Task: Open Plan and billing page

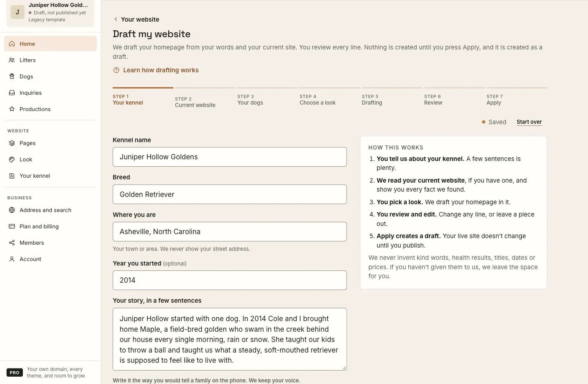Action: (x=50, y=226)
